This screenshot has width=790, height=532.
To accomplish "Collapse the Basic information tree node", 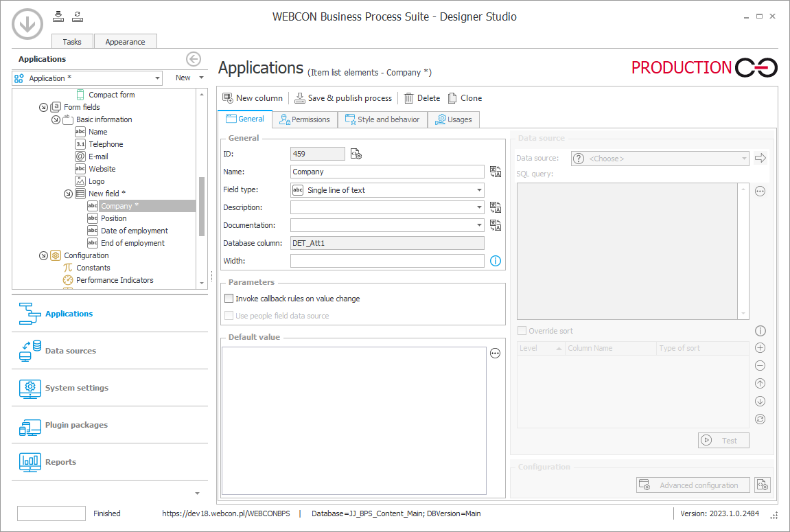I will coord(56,119).
